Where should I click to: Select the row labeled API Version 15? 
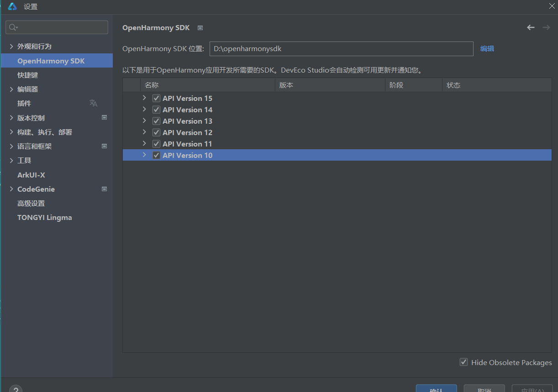click(x=337, y=98)
